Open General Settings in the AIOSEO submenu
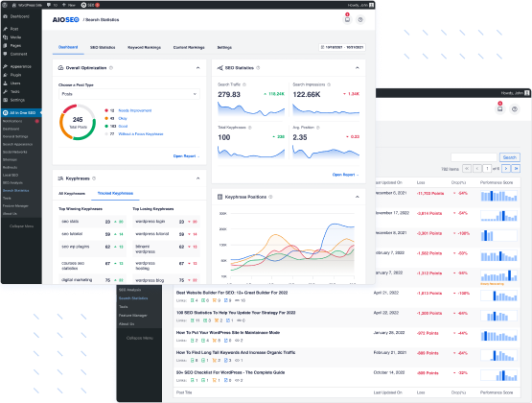The height and width of the screenshot is (403, 532). pyautogui.click(x=15, y=136)
